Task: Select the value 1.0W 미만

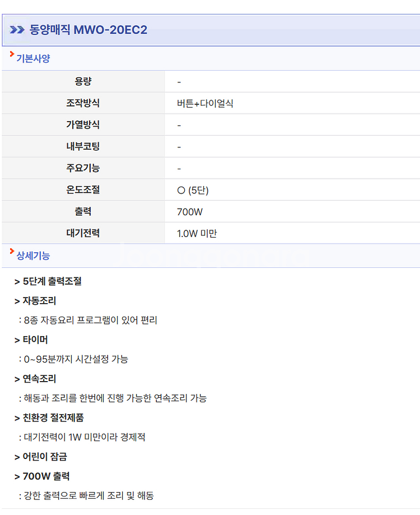Action: coord(197,234)
